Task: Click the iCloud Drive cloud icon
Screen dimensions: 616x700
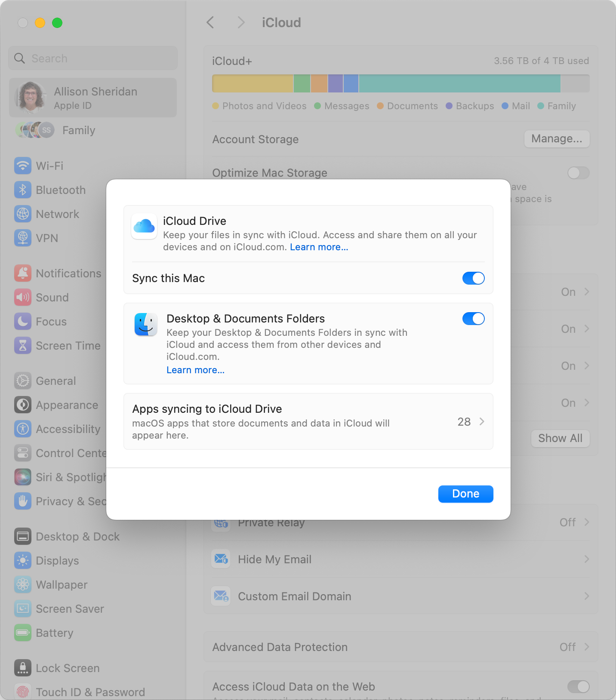Action: pyautogui.click(x=144, y=226)
